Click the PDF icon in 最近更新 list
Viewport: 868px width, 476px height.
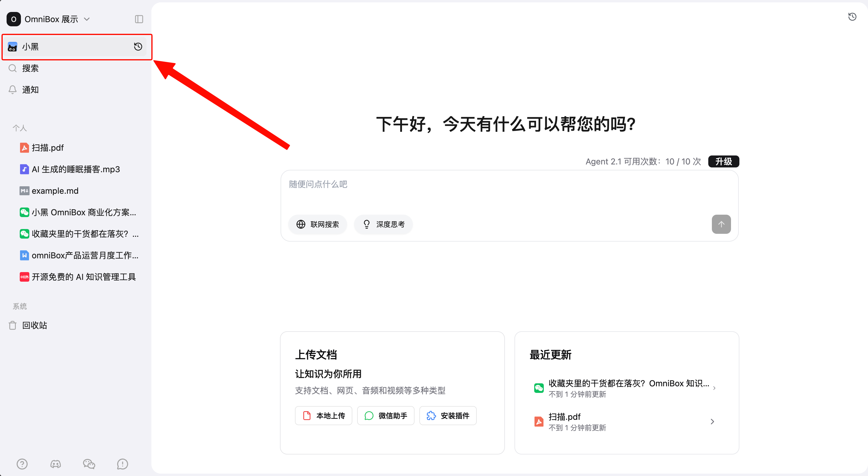click(539, 422)
